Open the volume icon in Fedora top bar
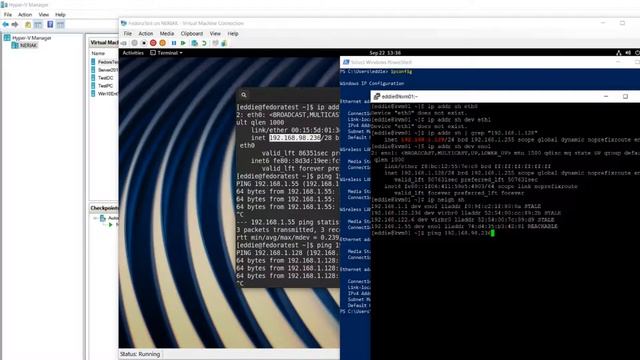The width and height of the screenshot is (640, 360). coord(628,53)
